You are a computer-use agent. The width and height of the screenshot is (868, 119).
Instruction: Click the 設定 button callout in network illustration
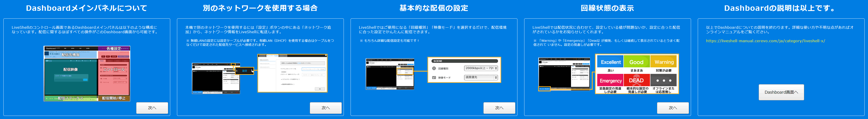244,71
